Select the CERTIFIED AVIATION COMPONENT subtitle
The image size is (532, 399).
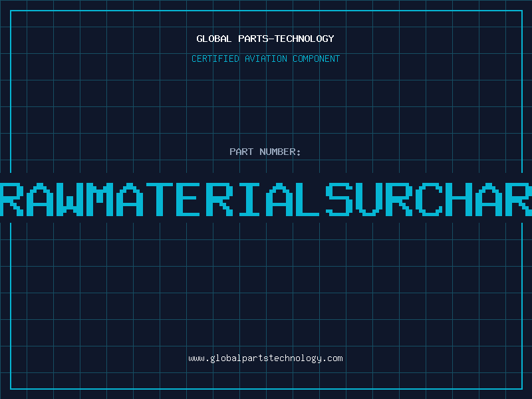[265, 59]
